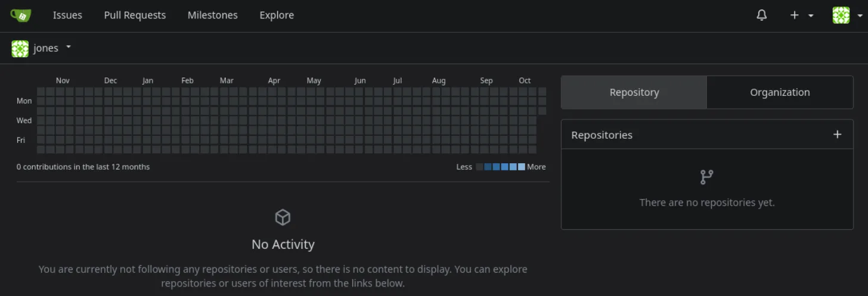Open the user avatar in top-right corner
Viewport: 868px width, 296px height.
[x=841, y=15]
